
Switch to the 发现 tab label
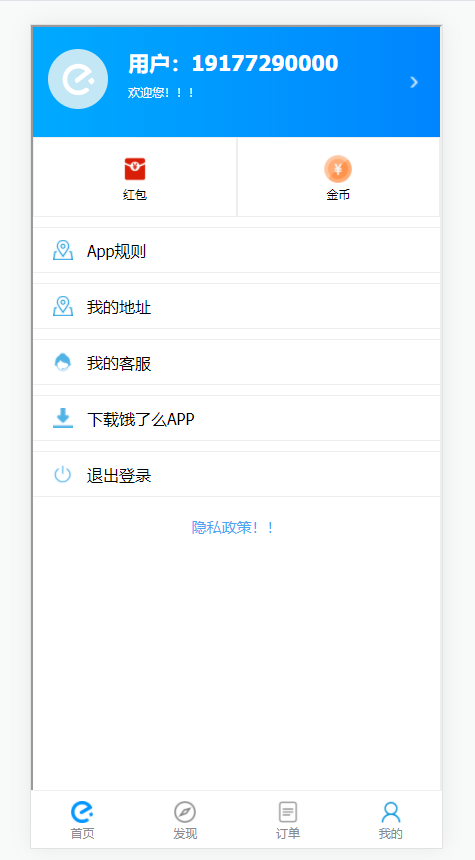click(x=185, y=834)
